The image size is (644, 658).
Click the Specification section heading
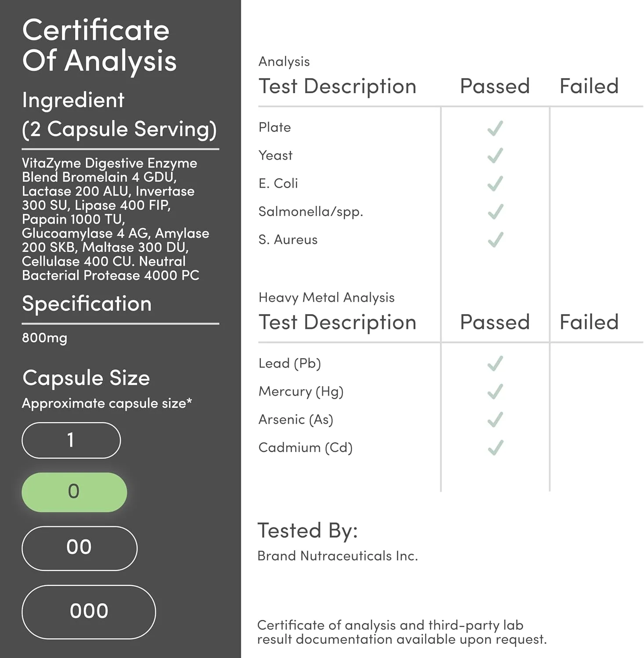tap(87, 304)
